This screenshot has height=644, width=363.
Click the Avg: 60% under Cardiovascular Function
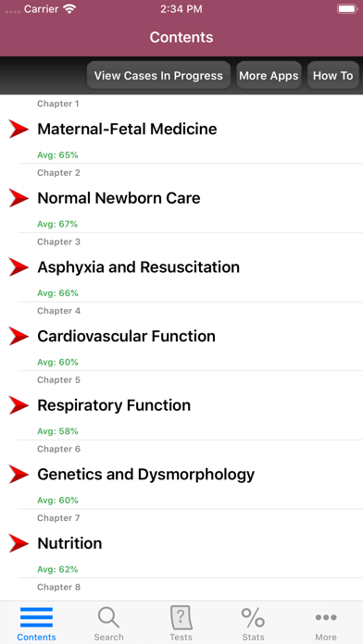click(x=57, y=363)
